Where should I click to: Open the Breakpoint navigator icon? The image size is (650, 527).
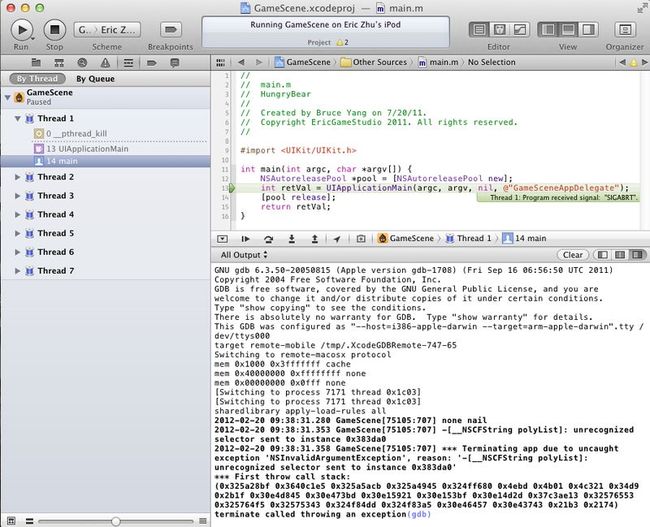point(152,63)
